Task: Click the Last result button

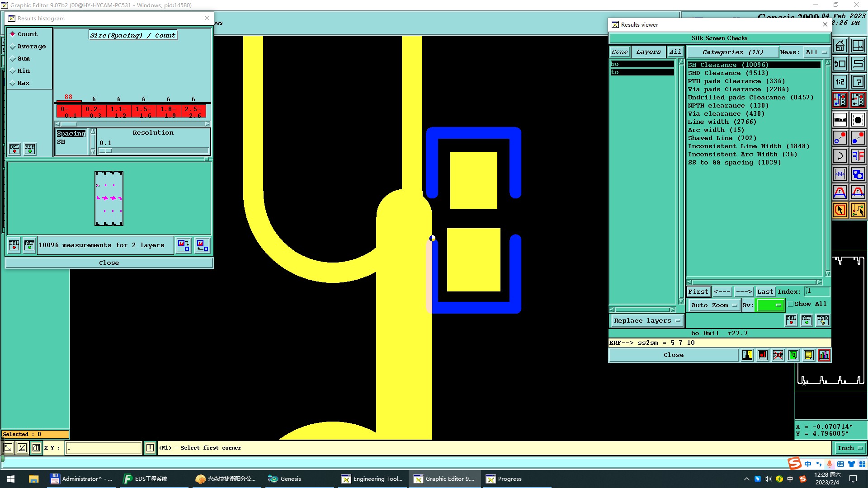Action: point(765,292)
